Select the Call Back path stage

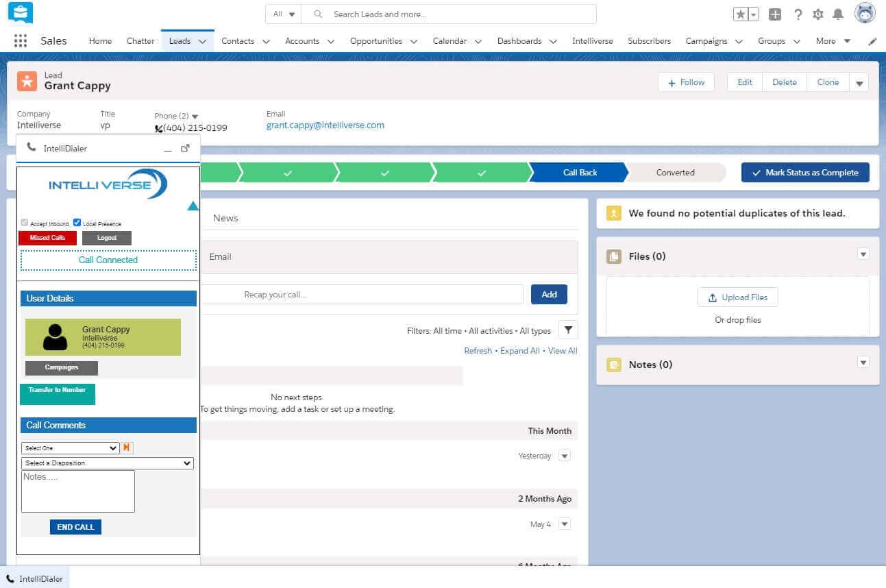click(580, 173)
